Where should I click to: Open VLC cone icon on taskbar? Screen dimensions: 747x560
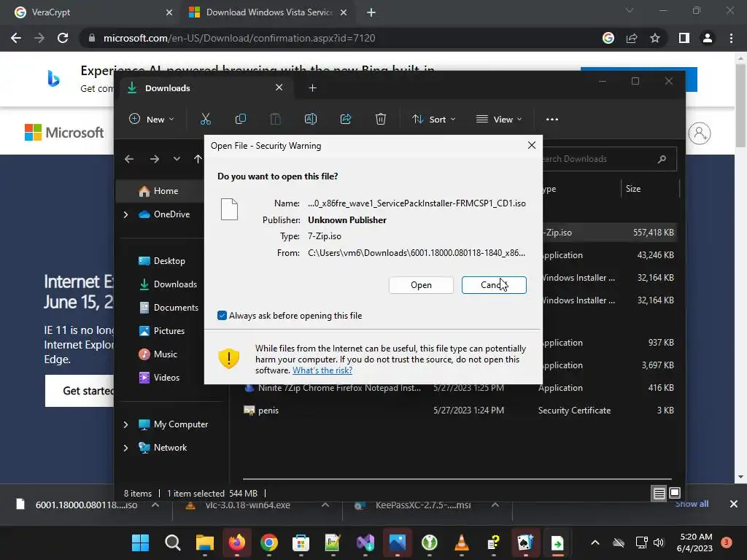point(461,542)
